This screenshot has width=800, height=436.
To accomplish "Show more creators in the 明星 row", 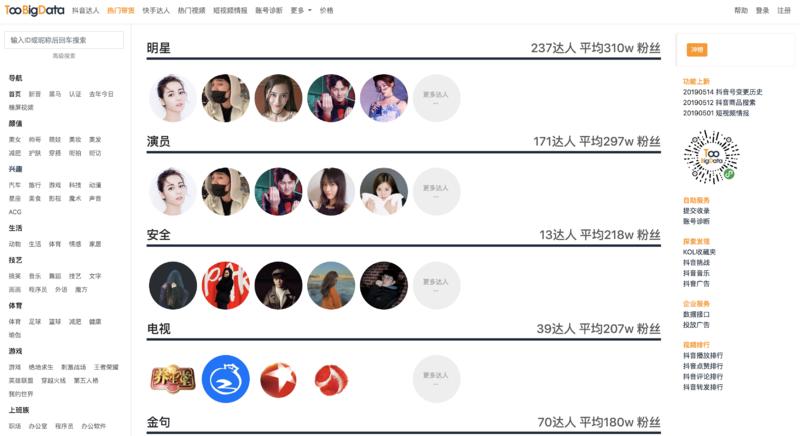I will tap(436, 98).
